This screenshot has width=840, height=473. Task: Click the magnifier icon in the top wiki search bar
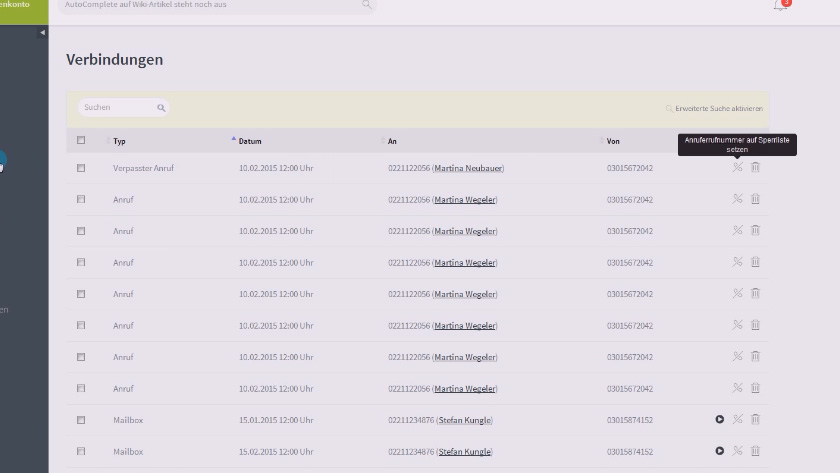pos(366,4)
